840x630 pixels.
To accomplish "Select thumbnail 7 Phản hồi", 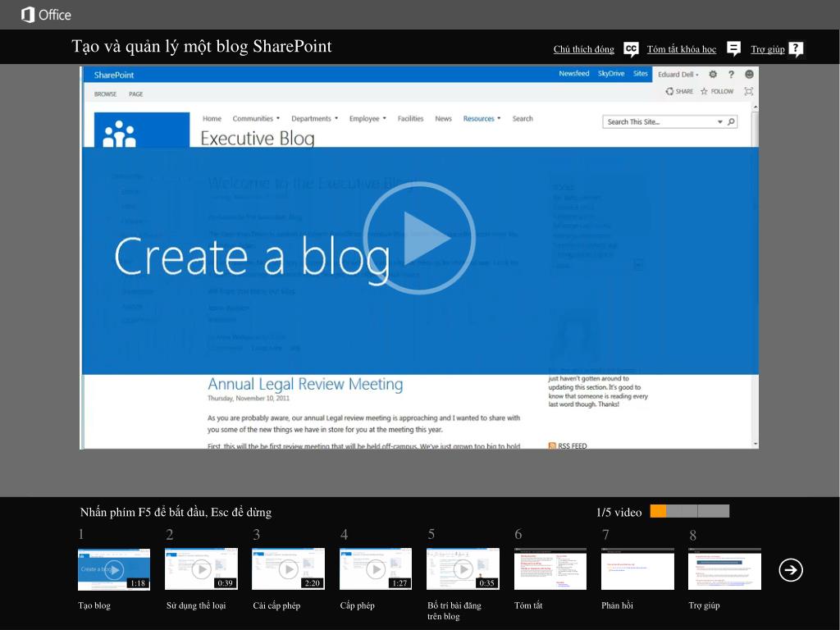I will [x=637, y=569].
